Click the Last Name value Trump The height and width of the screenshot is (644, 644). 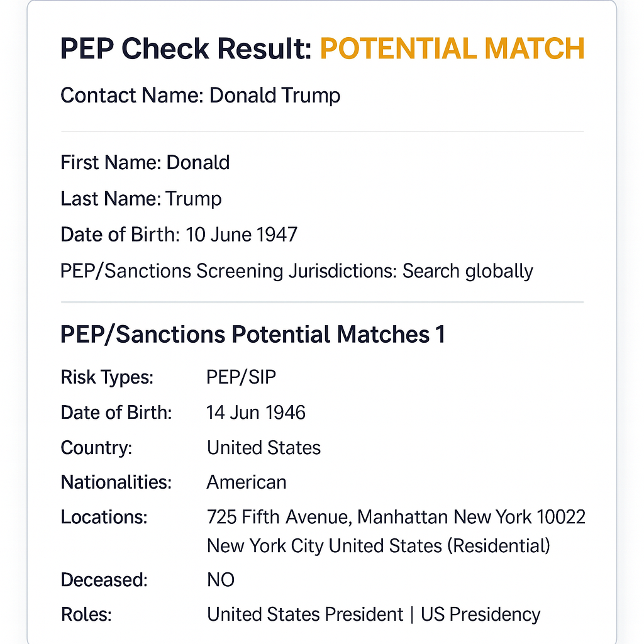194,199
